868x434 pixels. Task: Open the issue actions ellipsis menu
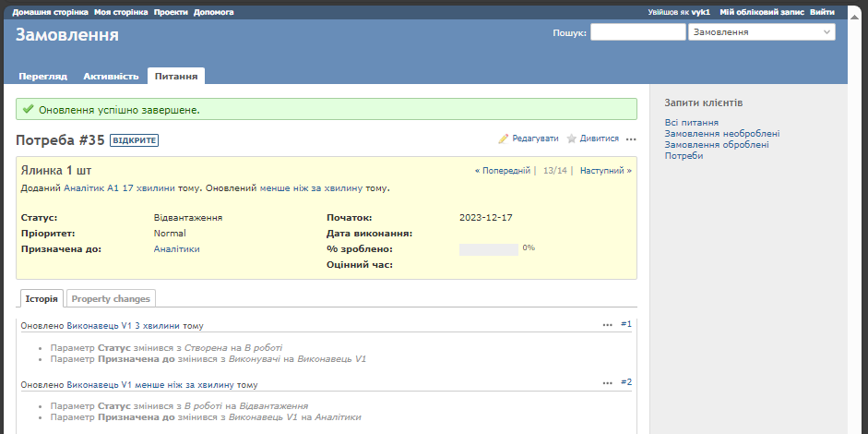tap(631, 139)
